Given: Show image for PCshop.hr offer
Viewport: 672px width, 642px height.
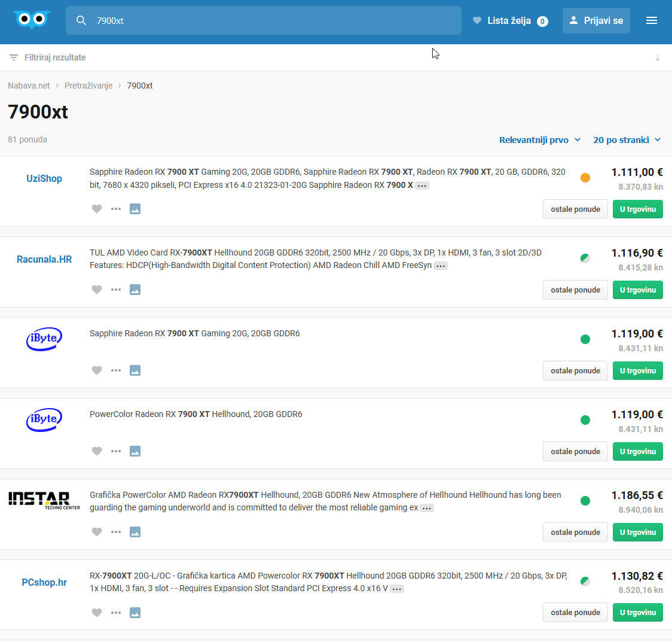Looking at the screenshot, I should point(135,613).
